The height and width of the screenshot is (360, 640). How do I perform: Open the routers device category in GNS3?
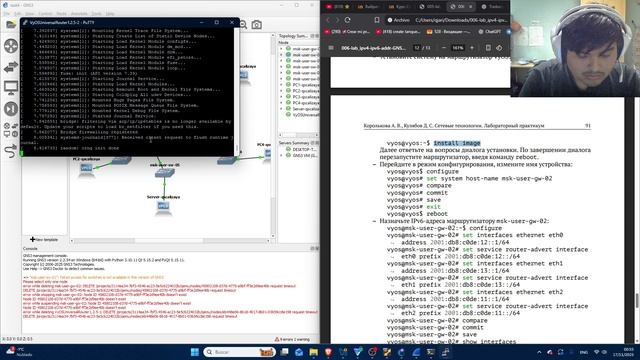point(11,46)
